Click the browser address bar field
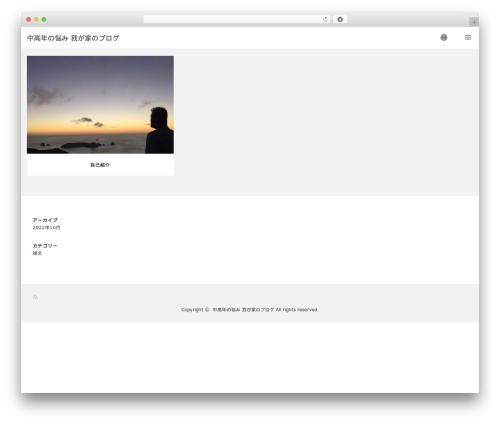 point(237,20)
